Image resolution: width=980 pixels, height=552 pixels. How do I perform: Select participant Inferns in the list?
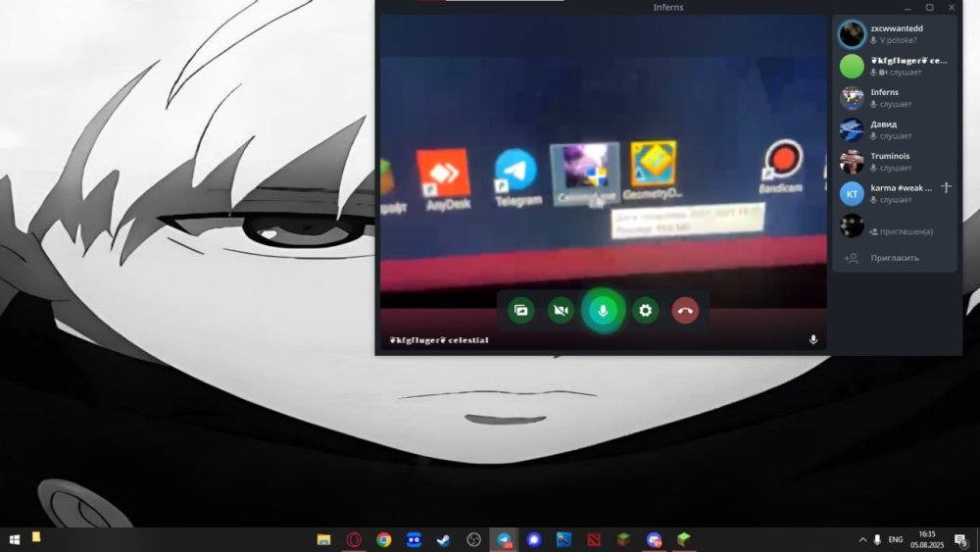[x=895, y=97]
